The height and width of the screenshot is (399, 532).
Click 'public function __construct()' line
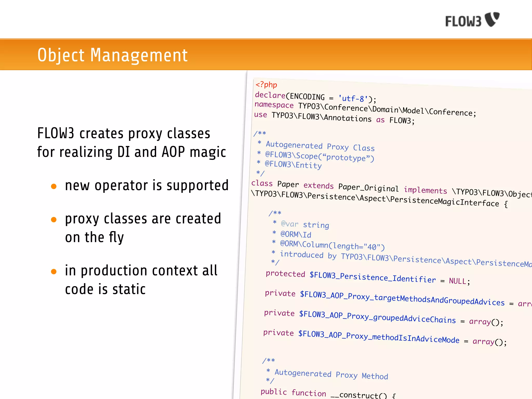coord(328,394)
